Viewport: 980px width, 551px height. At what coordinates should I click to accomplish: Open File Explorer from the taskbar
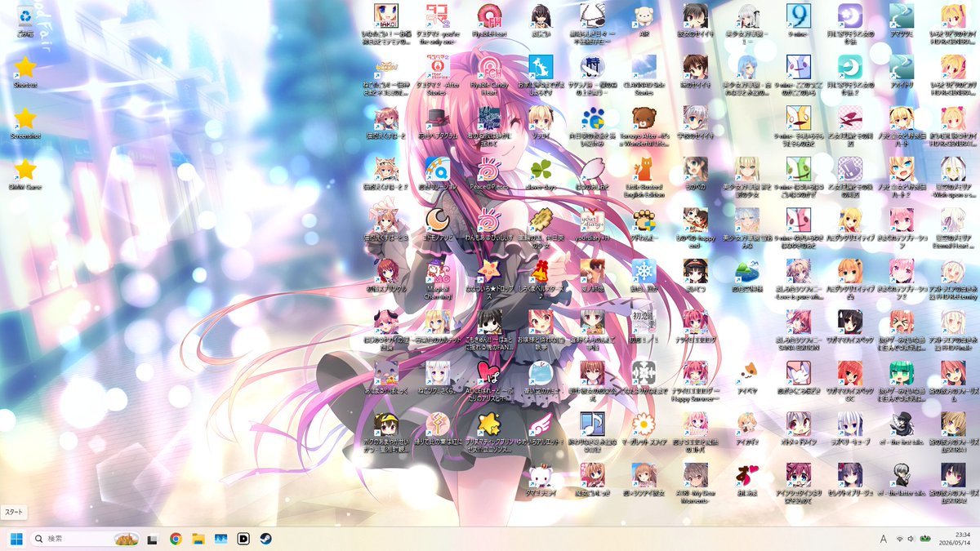[198, 539]
